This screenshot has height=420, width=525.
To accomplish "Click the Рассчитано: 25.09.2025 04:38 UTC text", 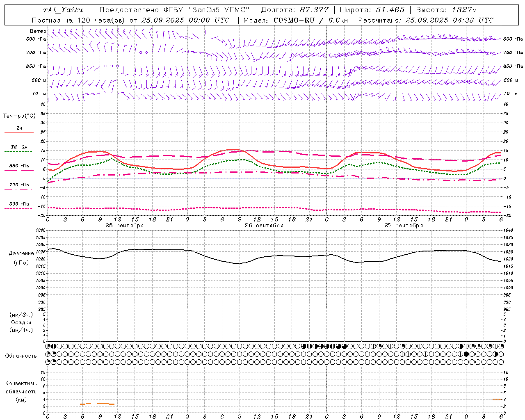I will click(426, 20).
